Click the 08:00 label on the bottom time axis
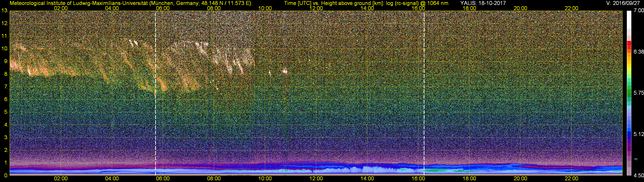This screenshot has width=644, height=182. (214, 179)
